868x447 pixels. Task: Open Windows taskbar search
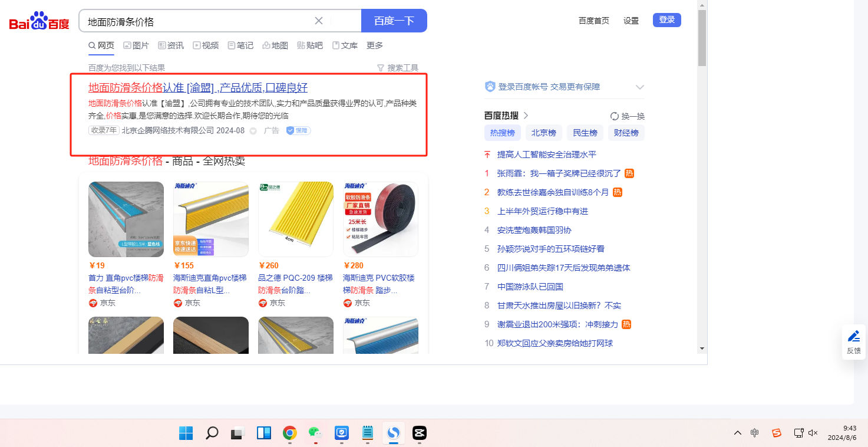pos(212,433)
